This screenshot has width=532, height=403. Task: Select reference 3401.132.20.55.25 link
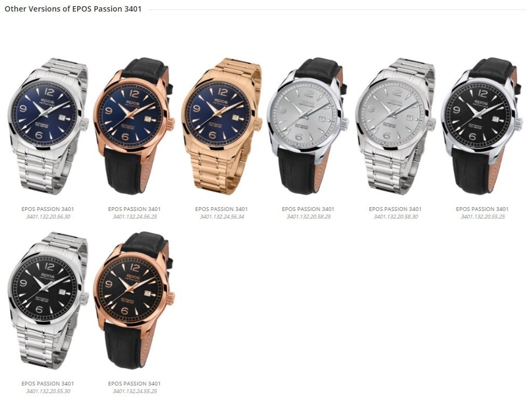(483, 217)
